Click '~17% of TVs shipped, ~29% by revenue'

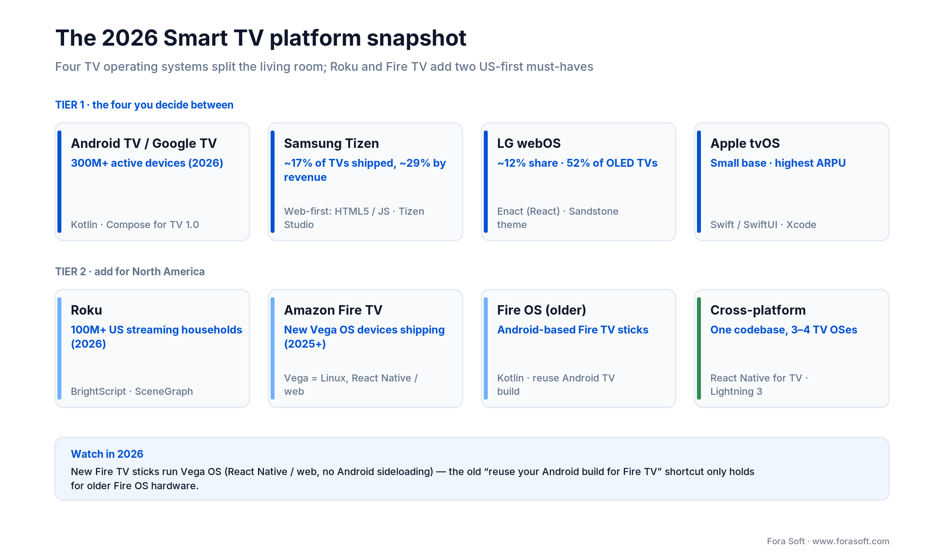pos(365,170)
